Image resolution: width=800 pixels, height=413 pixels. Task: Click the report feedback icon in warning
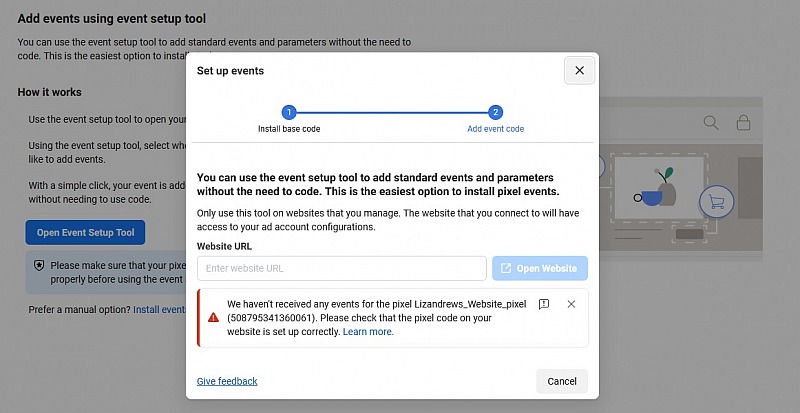tap(544, 304)
